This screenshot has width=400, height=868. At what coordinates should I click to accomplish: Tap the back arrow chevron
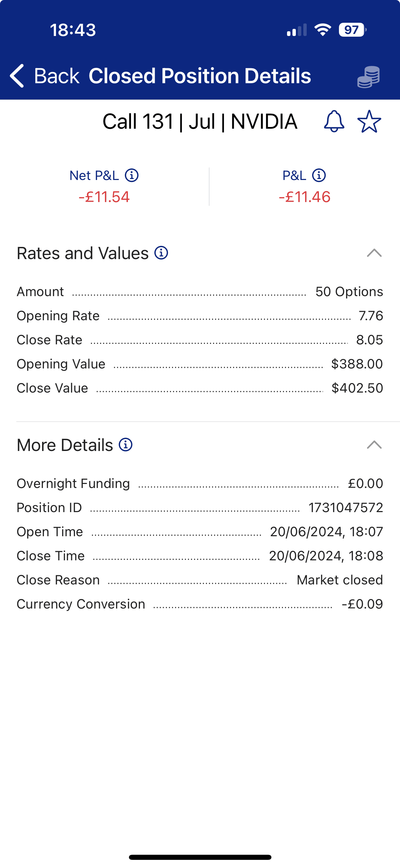pyautogui.click(x=17, y=76)
